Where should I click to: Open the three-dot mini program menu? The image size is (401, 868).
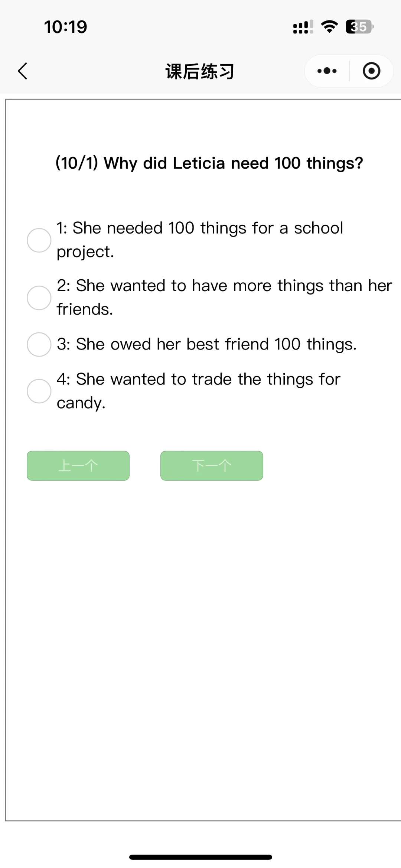[327, 71]
